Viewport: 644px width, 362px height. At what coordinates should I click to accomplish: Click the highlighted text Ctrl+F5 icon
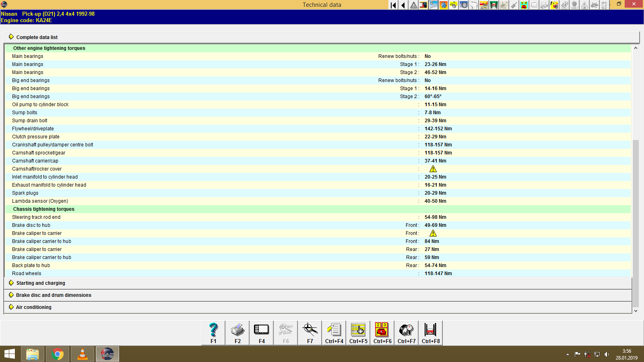[x=358, y=332]
